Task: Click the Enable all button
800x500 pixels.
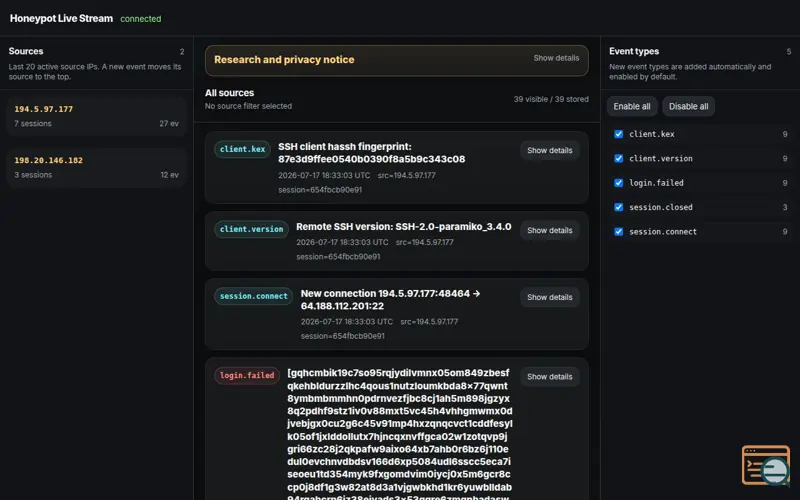Action: tap(632, 107)
